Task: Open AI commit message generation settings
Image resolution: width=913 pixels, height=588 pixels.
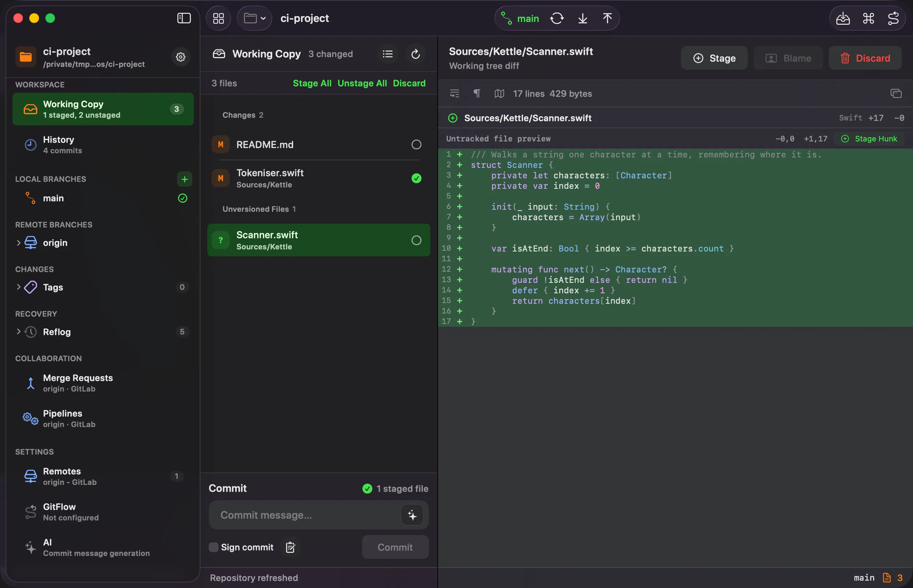Action: (x=103, y=548)
